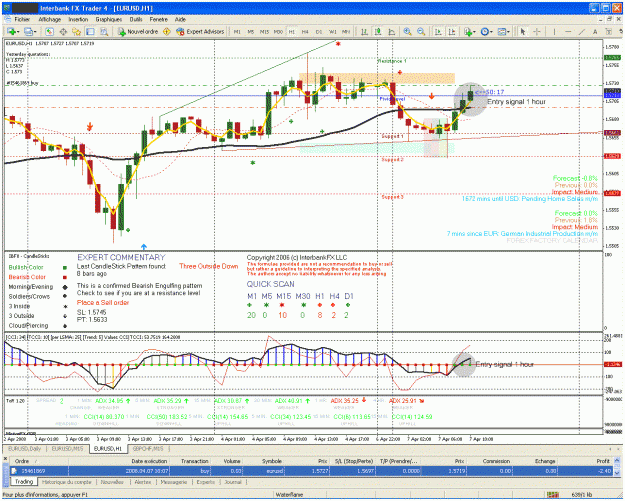Select the M5 timeframe button
This screenshot has width=625, height=501.
click(251, 31)
